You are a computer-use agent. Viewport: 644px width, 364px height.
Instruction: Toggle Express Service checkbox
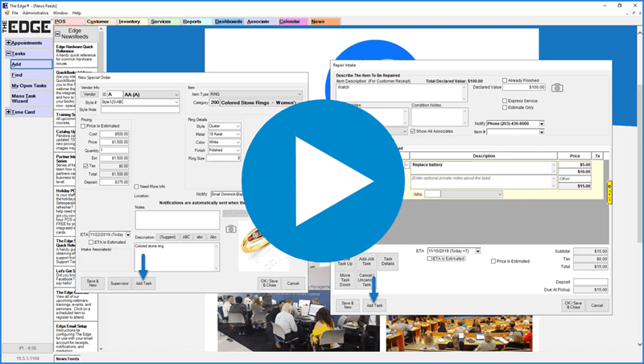tap(505, 101)
